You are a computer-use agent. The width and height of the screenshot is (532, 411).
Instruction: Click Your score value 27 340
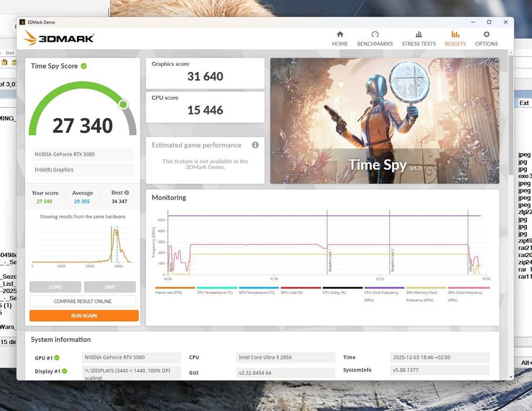click(x=45, y=201)
